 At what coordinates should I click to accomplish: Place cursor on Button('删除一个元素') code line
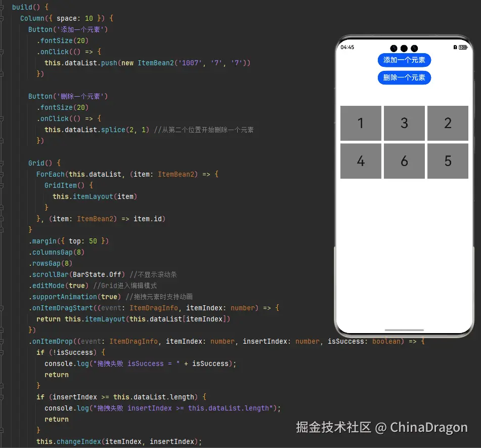click(68, 96)
